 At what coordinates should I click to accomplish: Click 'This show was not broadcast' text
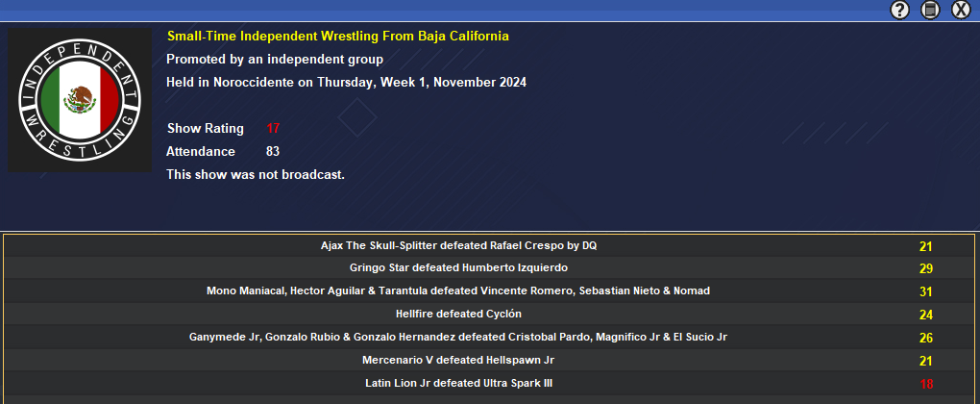pos(256,175)
